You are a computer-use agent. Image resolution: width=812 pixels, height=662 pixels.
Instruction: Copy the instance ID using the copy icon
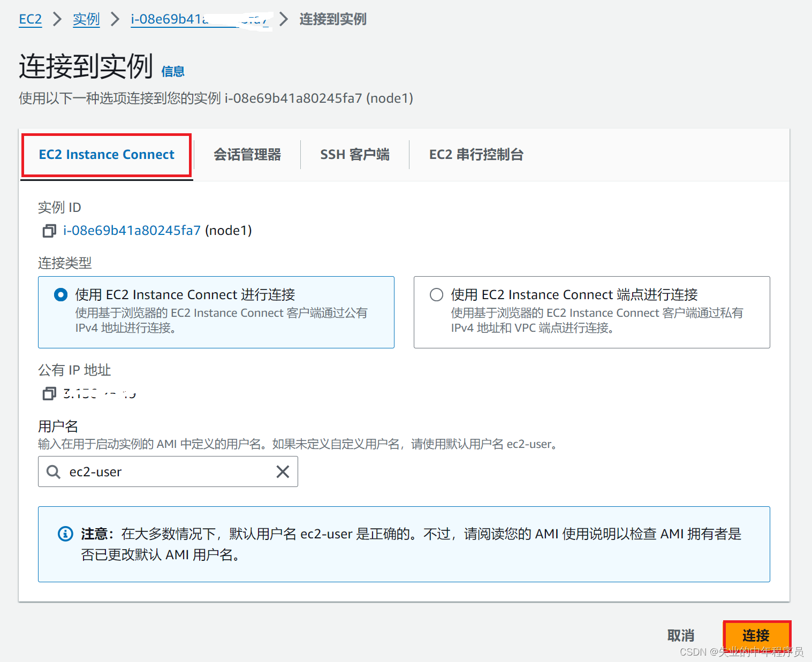click(x=49, y=231)
